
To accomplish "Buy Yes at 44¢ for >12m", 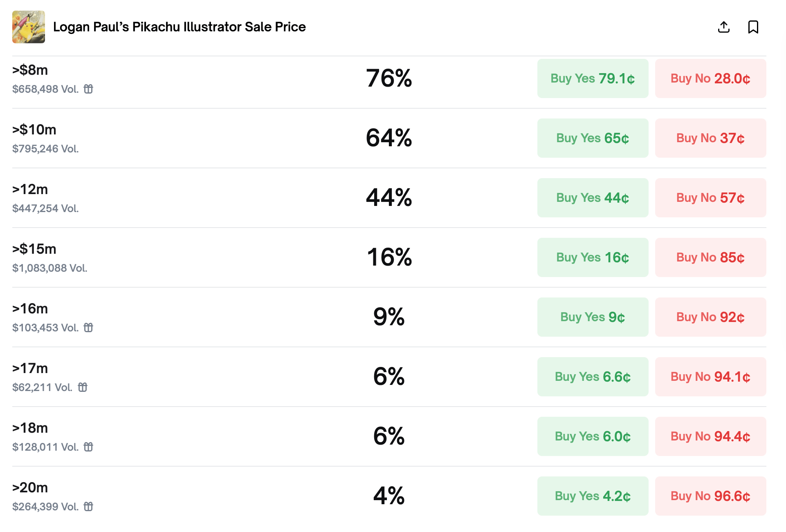I will tap(593, 198).
